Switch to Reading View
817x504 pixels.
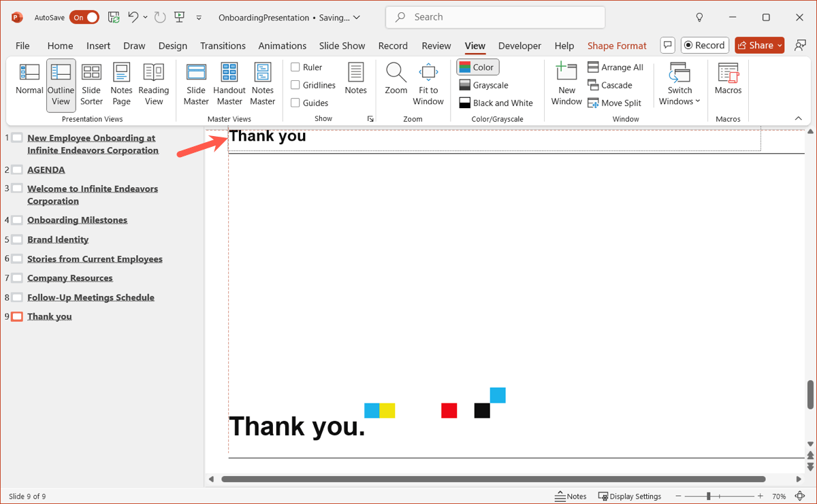click(154, 85)
